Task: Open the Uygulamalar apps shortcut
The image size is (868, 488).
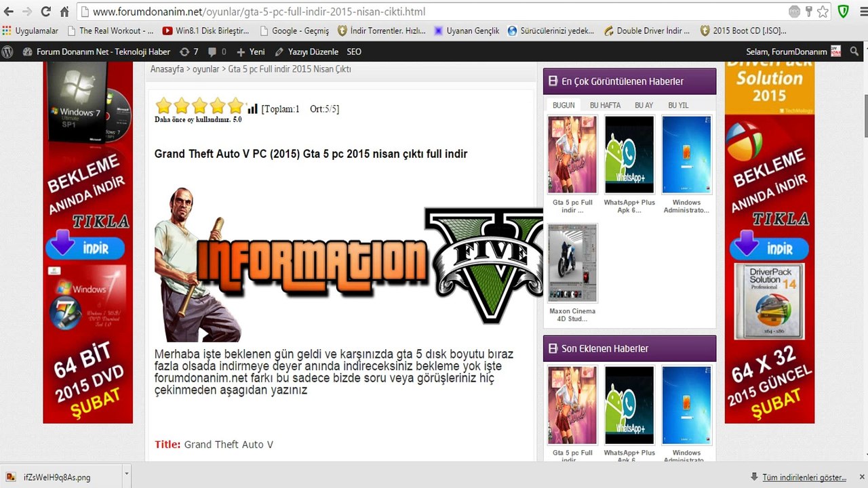Action: 31,30
